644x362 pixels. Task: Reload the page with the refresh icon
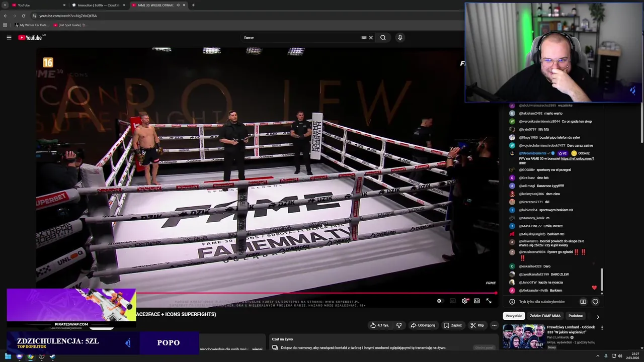[23, 16]
